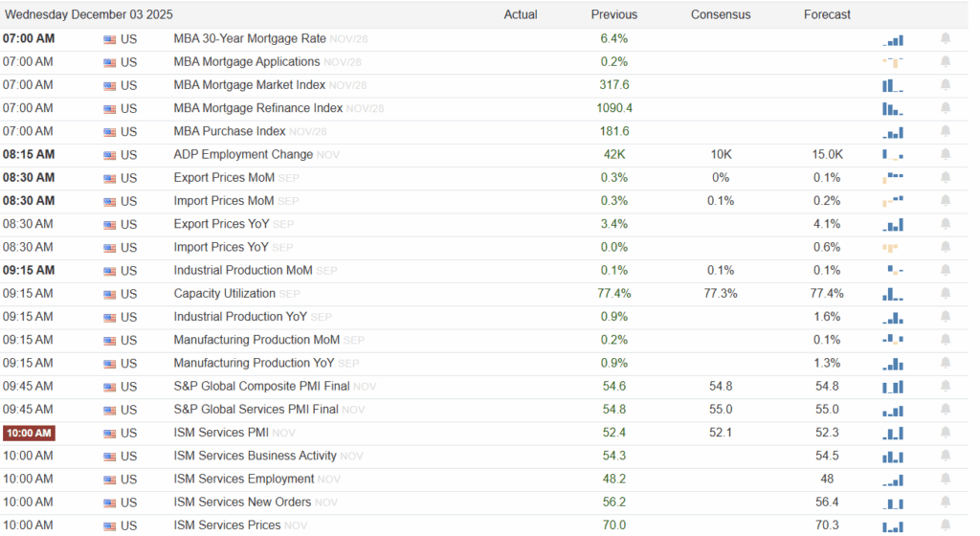The width and height of the screenshot is (980, 536).
Task: Open the mini chart for MBA 30-Year Mortgage Rate
Action: coord(893,39)
